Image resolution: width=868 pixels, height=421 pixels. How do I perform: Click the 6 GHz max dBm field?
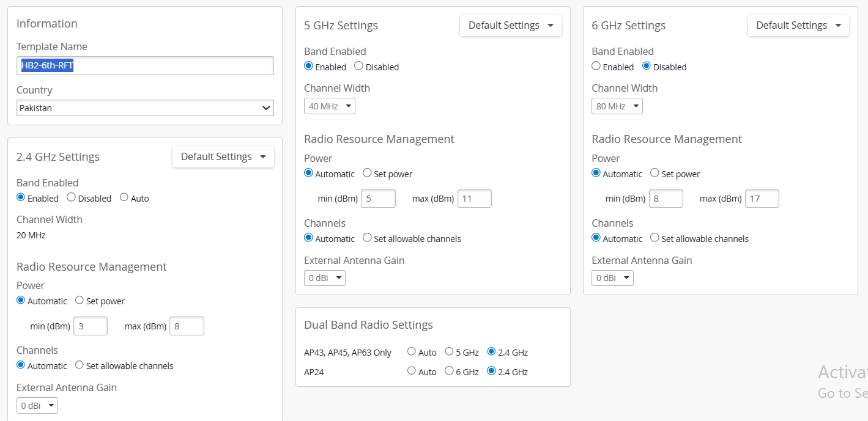pyautogui.click(x=762, y=199)
